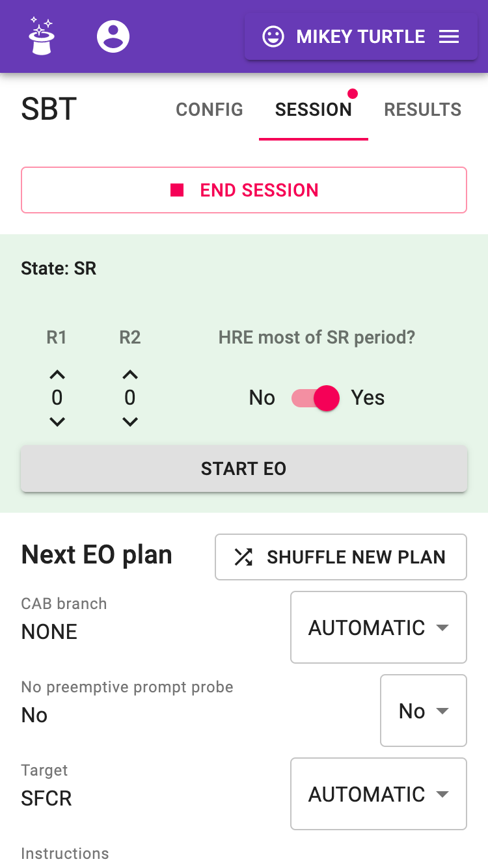The width and height of the screenshot is (488, 868).
Task: Click the END SESSION button
Action: pyautogui.click(x=244, y=190)
